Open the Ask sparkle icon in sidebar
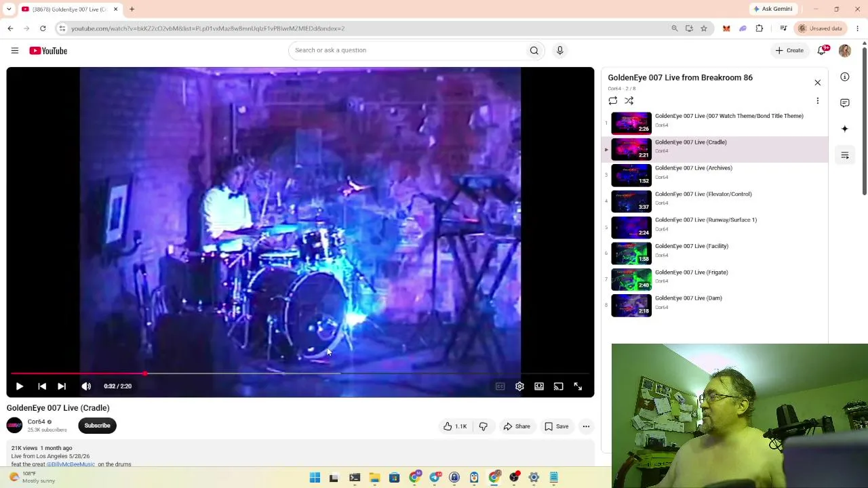868x488 pixels. [845, 129]
